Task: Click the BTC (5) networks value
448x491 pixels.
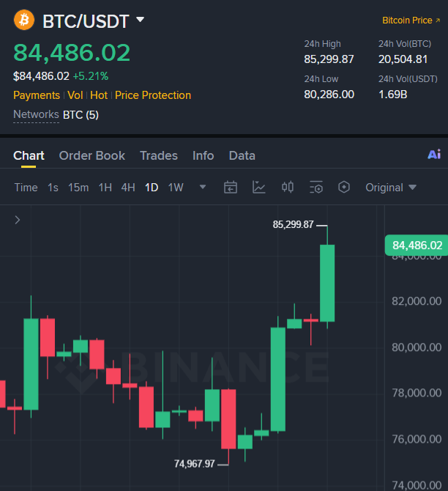Action: [x=81, y=115]
